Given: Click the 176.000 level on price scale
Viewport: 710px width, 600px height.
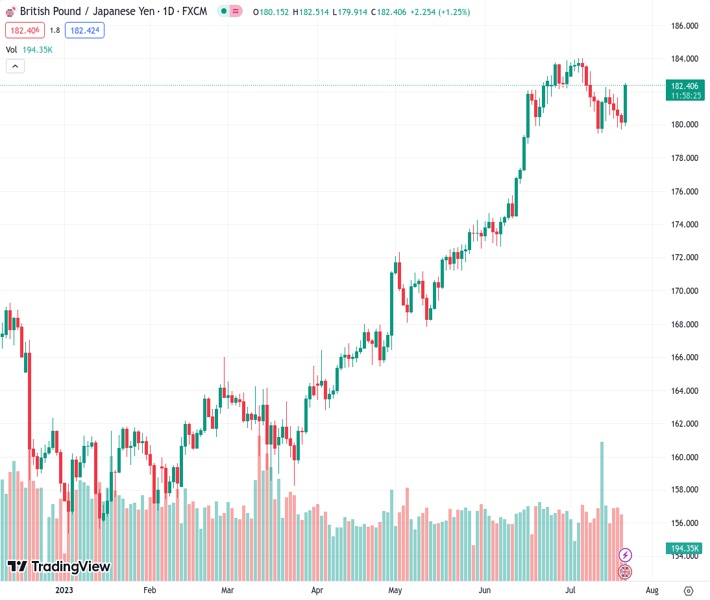Looking at the screenshot, I should tap(684, 191).
